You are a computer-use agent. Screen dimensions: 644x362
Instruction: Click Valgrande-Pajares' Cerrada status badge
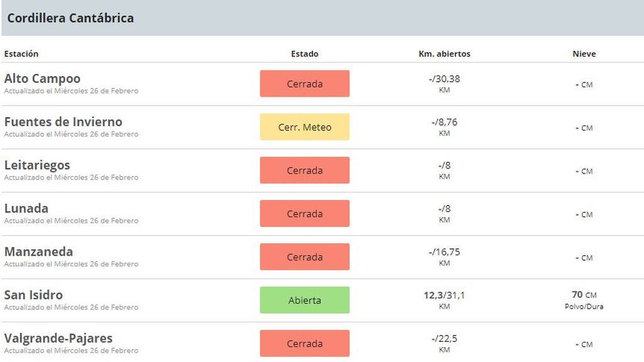point(305,344)
